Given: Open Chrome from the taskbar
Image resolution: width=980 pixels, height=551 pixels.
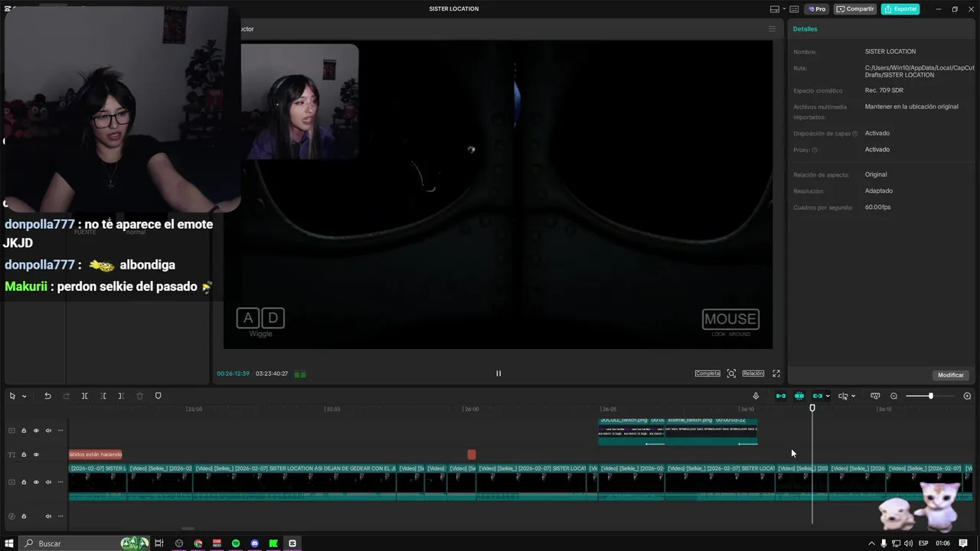Looking at the screenshot, I should [198, 543].
